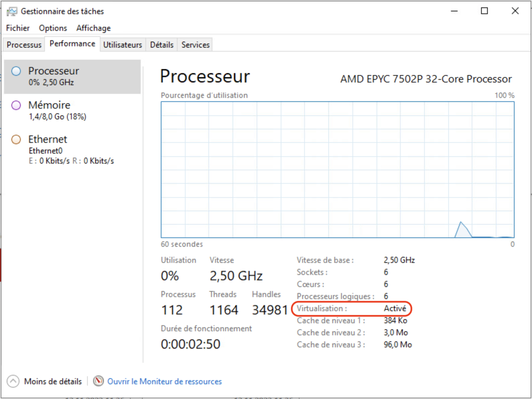The height and width of the screenshot is (399, 532).
Task: Click the purple Mémoire circle icon
Action: click(x=16, y=105)
